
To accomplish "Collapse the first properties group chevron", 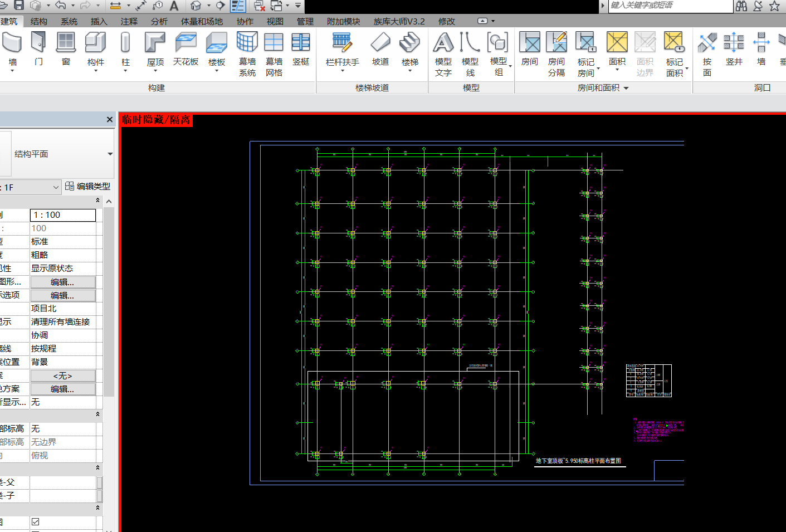I will pyautogui.click(x=97, y=201).
